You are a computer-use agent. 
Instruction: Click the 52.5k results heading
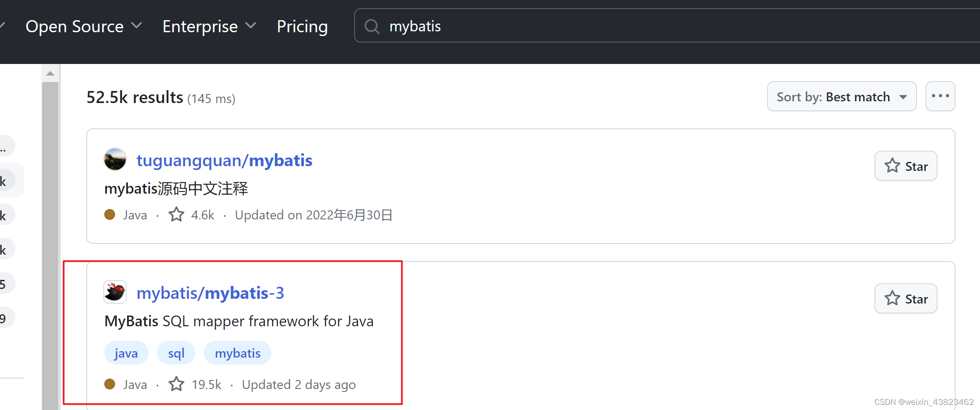[135, 97]
